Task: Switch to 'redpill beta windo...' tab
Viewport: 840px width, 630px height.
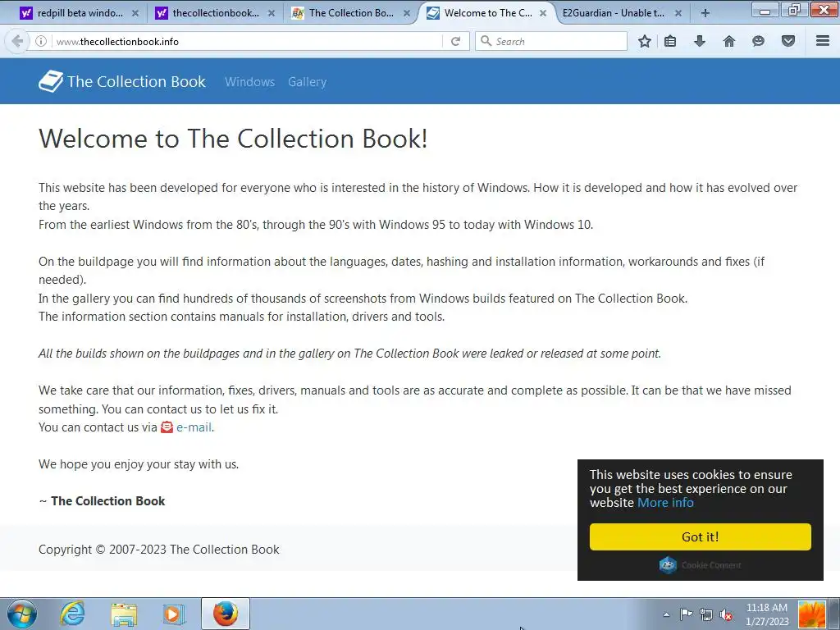Action: [x=79, y=13]
